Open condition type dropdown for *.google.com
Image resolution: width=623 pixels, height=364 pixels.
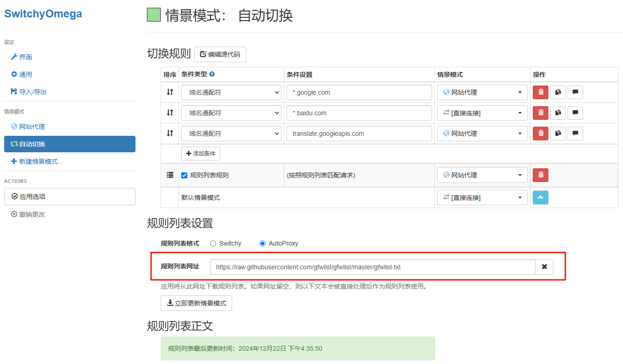click(231, 92)
